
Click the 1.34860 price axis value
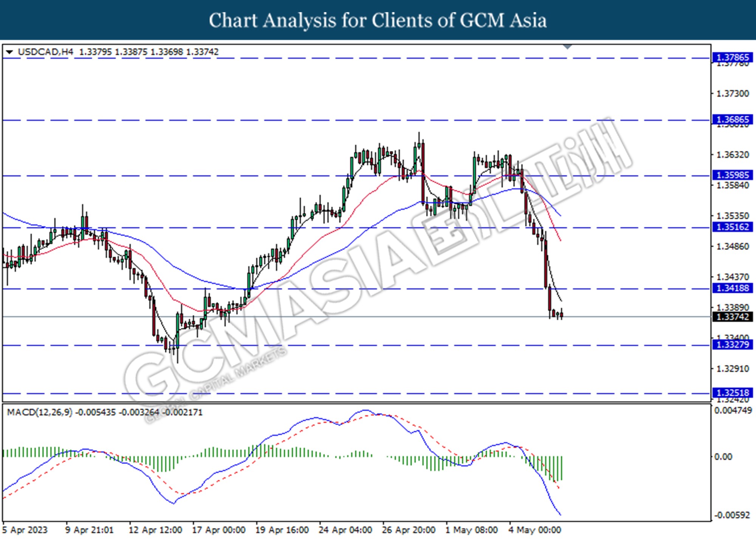pyautogui.click(x=733, y=247)
